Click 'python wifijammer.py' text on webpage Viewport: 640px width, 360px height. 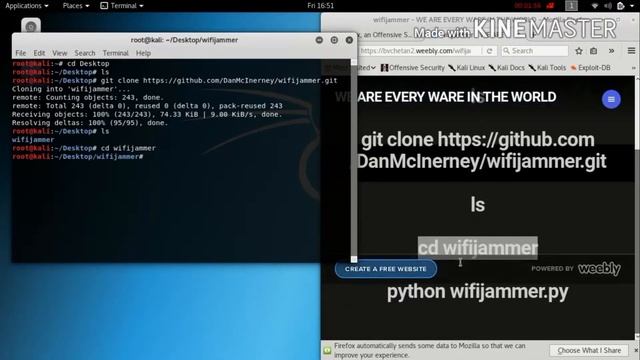[x=477, y=292]
